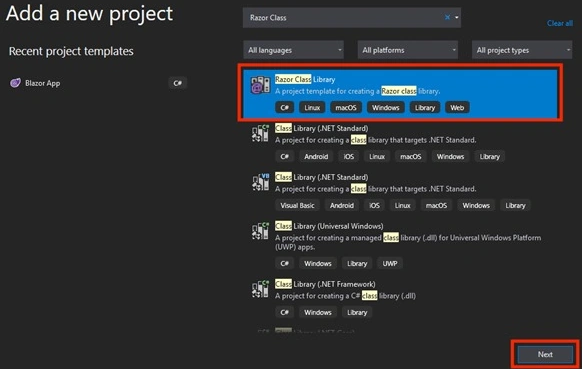
Task: Click the Visual Basic tag on Class Library
Action: click(297, 205)
